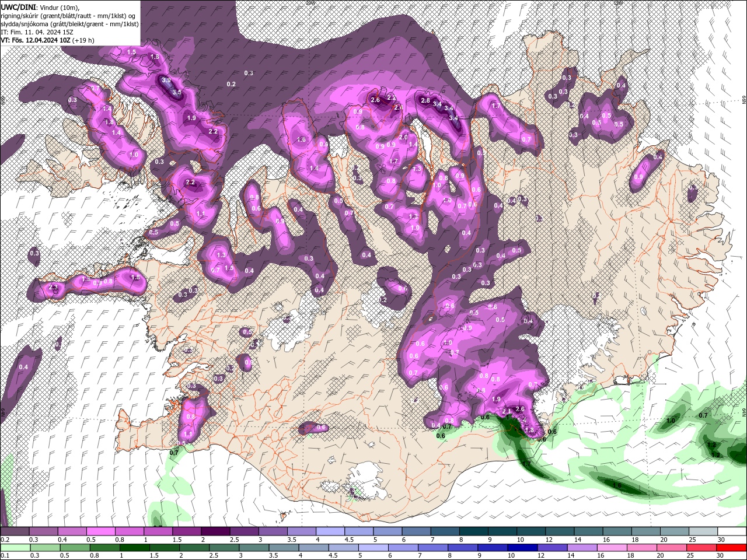
Task: Click the 2.6 snowfall value in the north
Action: click(375, 100)
